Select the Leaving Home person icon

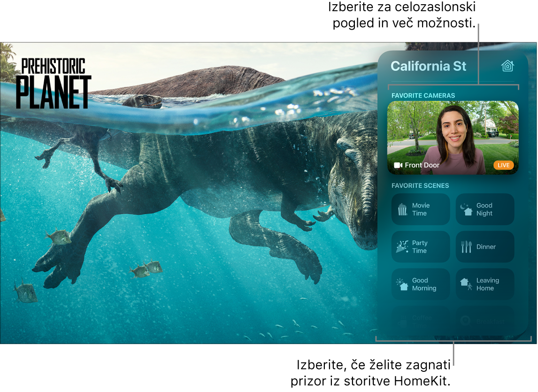(466, 284)
